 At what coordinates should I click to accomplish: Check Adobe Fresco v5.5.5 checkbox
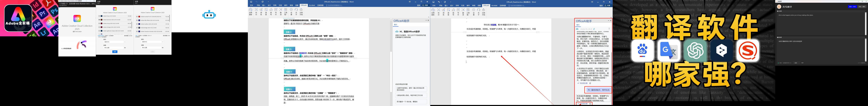tap(99, 16)
